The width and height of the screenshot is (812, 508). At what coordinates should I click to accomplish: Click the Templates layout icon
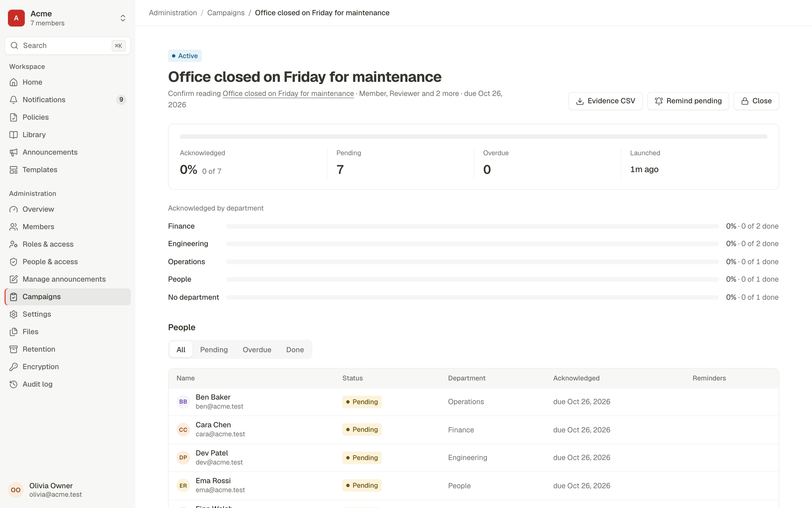14,170
